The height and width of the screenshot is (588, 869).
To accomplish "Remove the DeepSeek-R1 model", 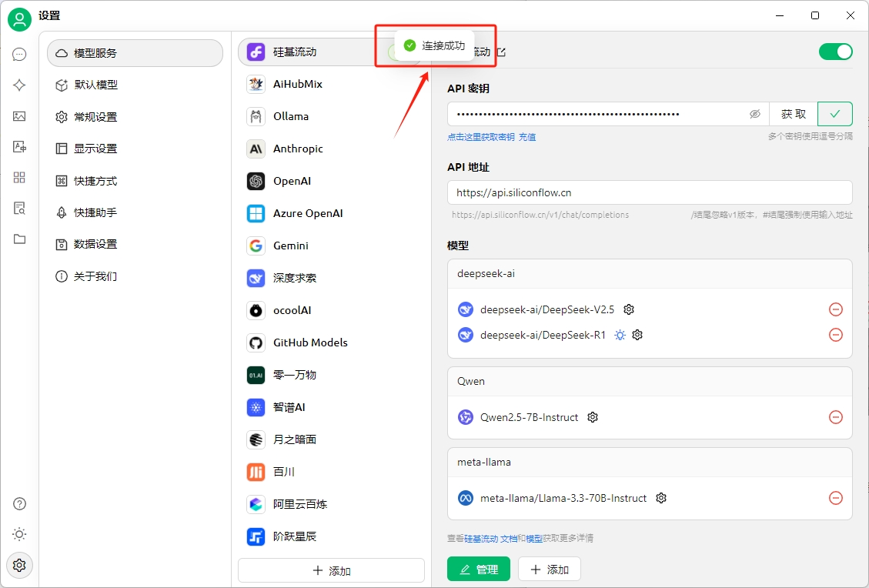I will tap(836, 335).
